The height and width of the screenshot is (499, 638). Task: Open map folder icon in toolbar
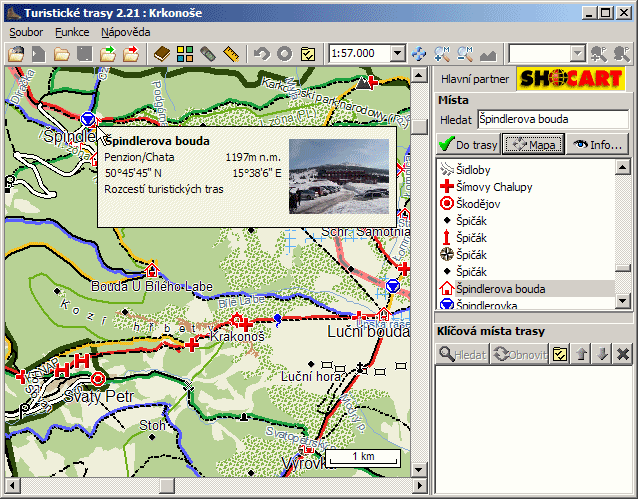tap(16, 54)
